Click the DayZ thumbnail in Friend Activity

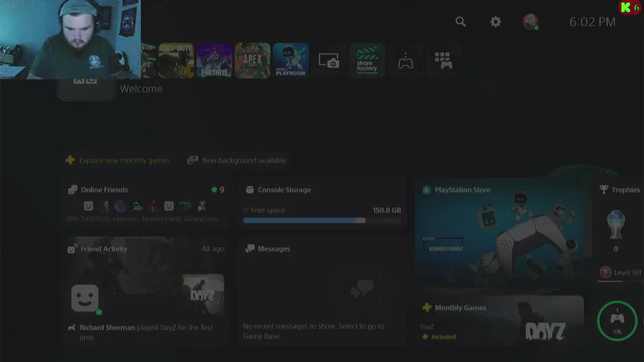[203, 294]
